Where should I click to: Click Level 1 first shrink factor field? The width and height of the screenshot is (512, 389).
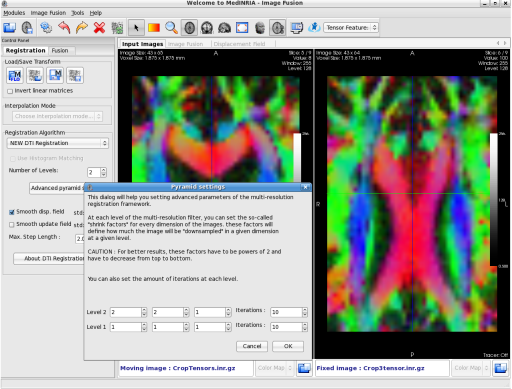pyautogui.click(x=126, y=327)
